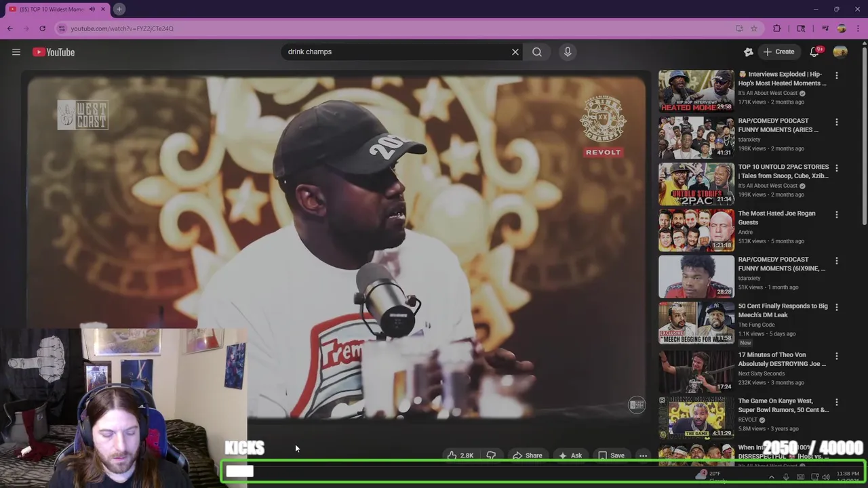
Task: Open the 6IX9INE rap/comedy podcast thumbnail
Action: [696, 277]
